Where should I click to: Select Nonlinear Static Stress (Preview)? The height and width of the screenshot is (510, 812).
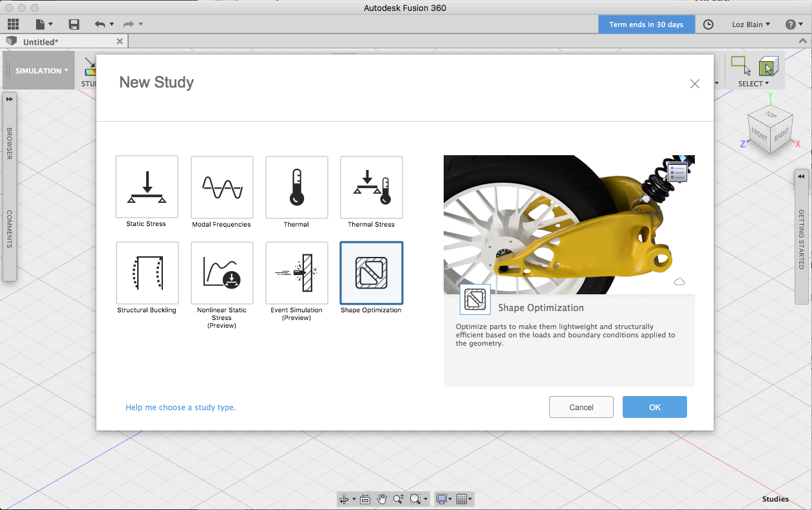point(222,273)
